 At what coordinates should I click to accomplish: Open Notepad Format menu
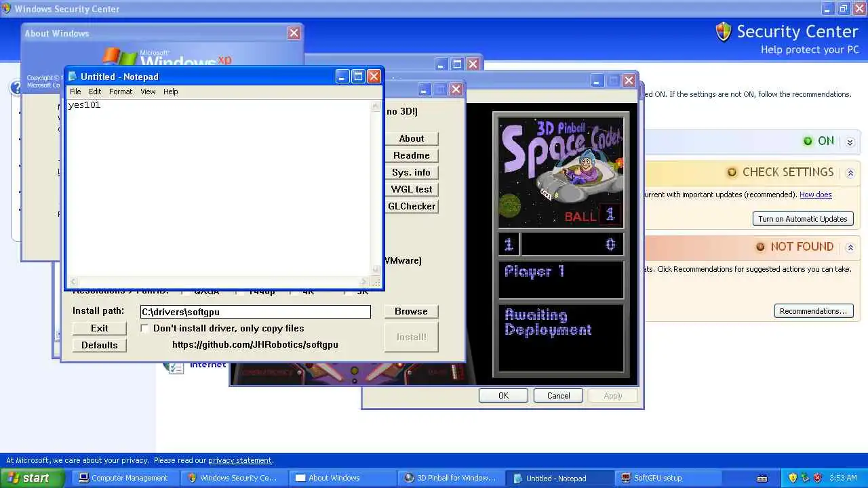pyautogui.click(x=121, y=91)
